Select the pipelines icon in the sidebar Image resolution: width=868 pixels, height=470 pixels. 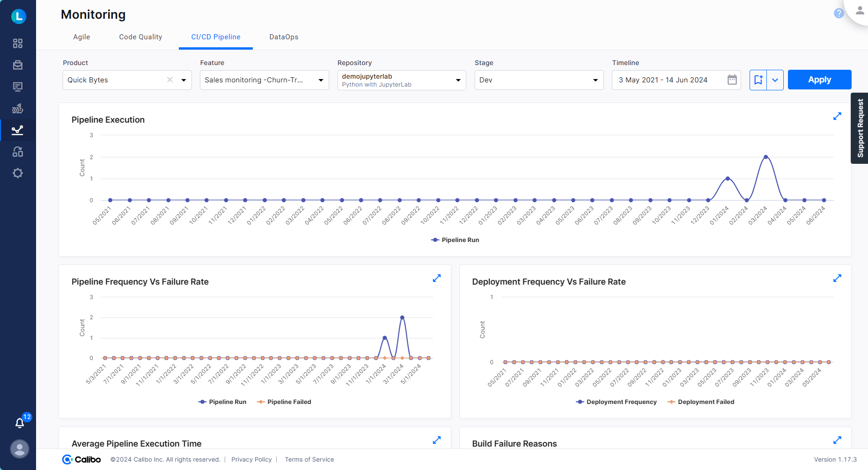tap(18, 108)
